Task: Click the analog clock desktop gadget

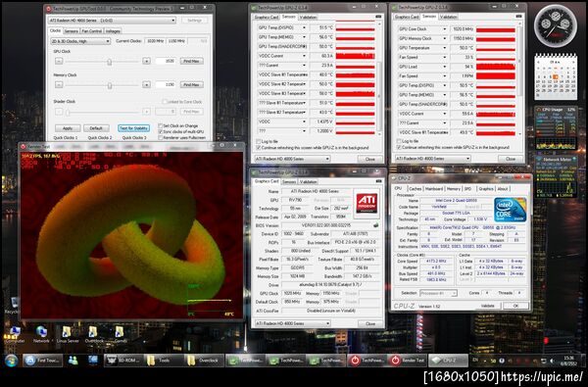Action: (x=556, y=25)
